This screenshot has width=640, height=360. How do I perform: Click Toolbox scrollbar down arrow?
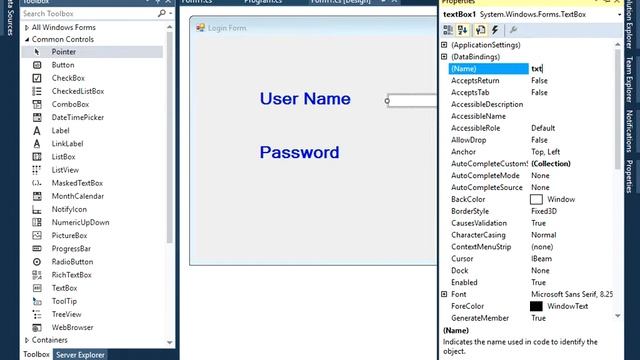170,342
